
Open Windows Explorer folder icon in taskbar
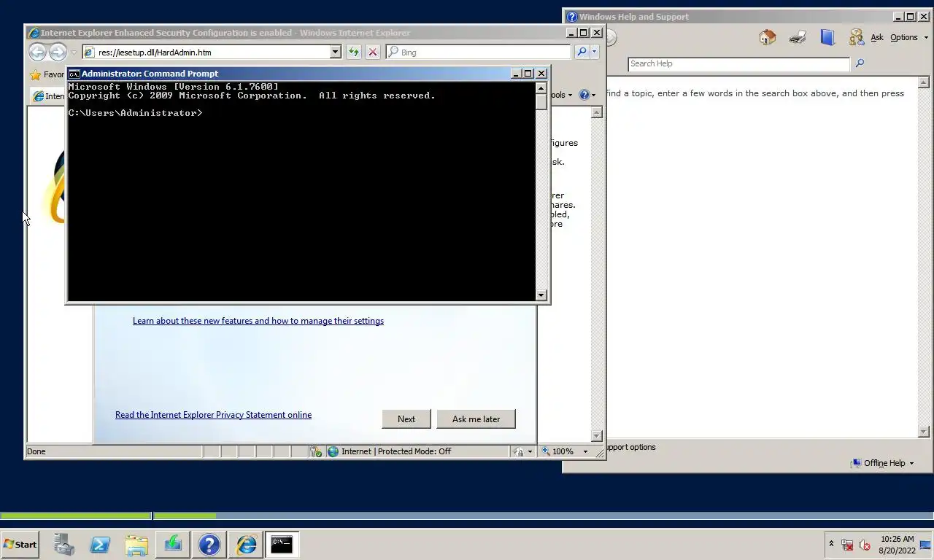136,544
